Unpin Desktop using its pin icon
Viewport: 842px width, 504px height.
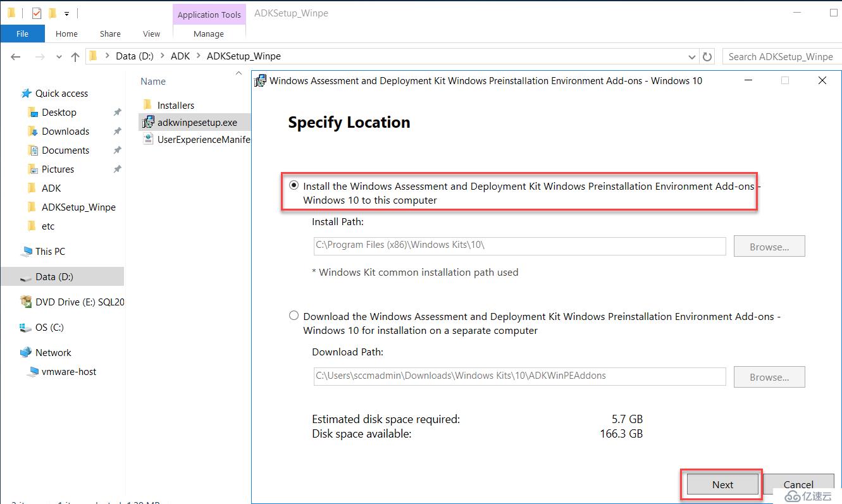[116, 112]
